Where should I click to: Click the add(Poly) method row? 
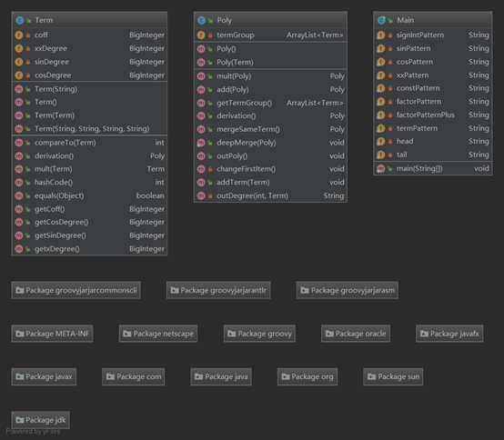tap(270, 90)
